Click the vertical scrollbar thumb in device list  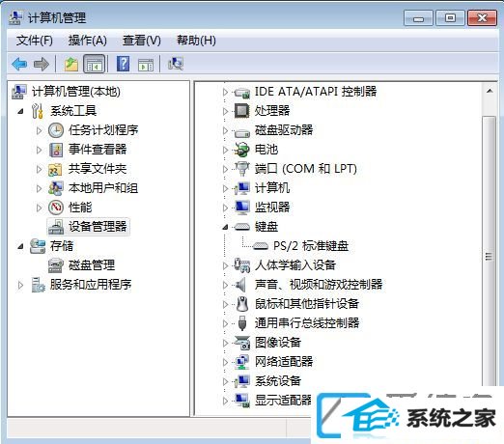tap(490, 258)
